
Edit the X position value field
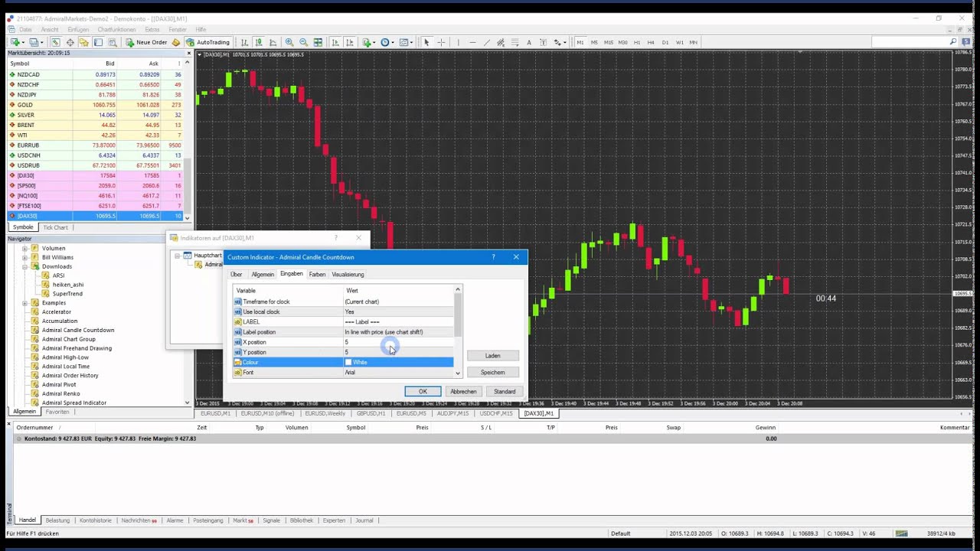click(398, 342)
